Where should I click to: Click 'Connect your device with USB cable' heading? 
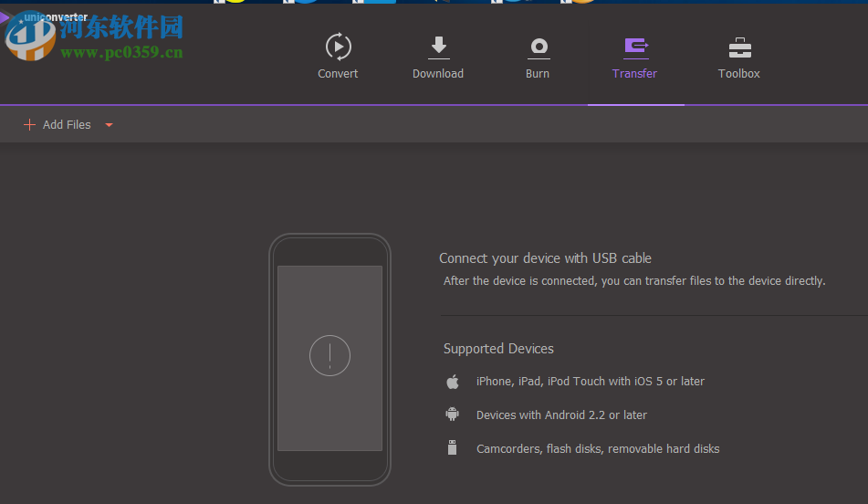pos(545,258)
